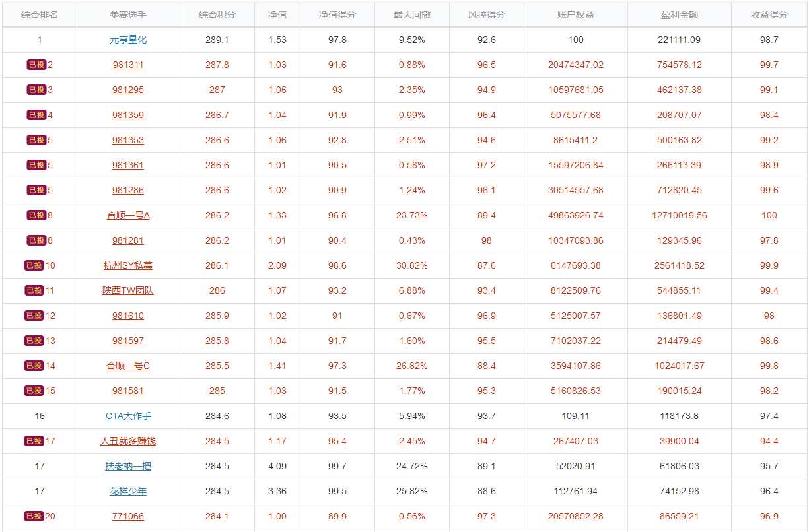The image size is (809, 532).
Task: Open participant 981597's link
Action: [x=128, y=341]
